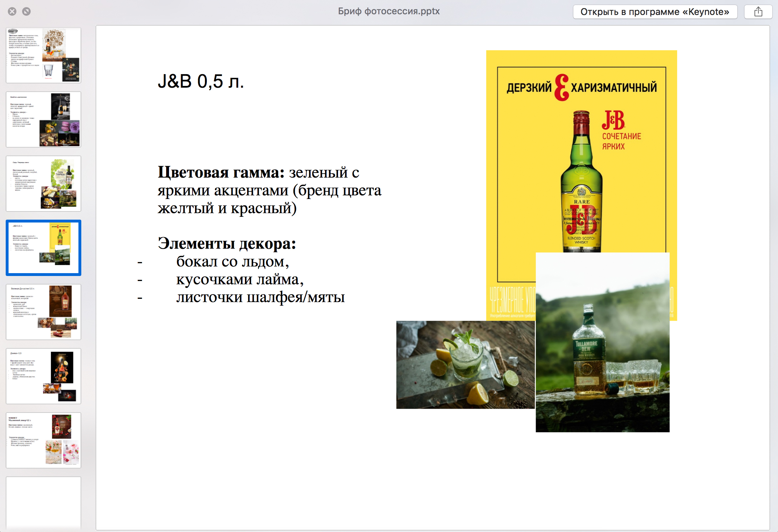Click the 'Элементы декора:' heading text
Screen dimensions: 778x532
click(227, 244)
